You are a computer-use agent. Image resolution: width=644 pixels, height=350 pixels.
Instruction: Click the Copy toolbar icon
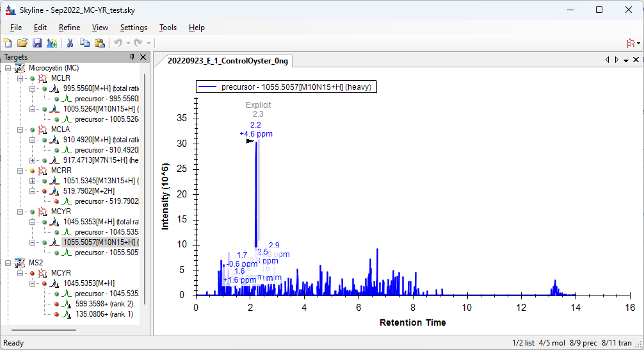tap(85, 43)
